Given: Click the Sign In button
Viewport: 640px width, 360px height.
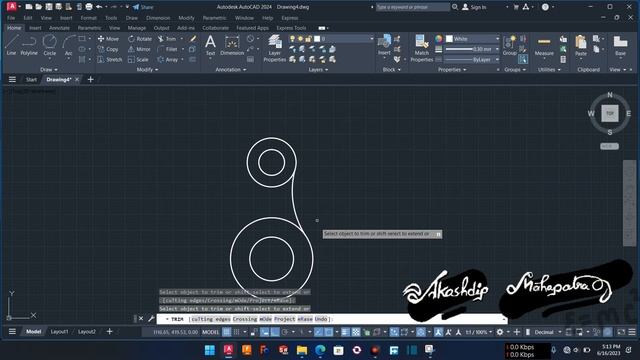Looking at the screenshot, I should pyautogui.click(x=474, y=7).
